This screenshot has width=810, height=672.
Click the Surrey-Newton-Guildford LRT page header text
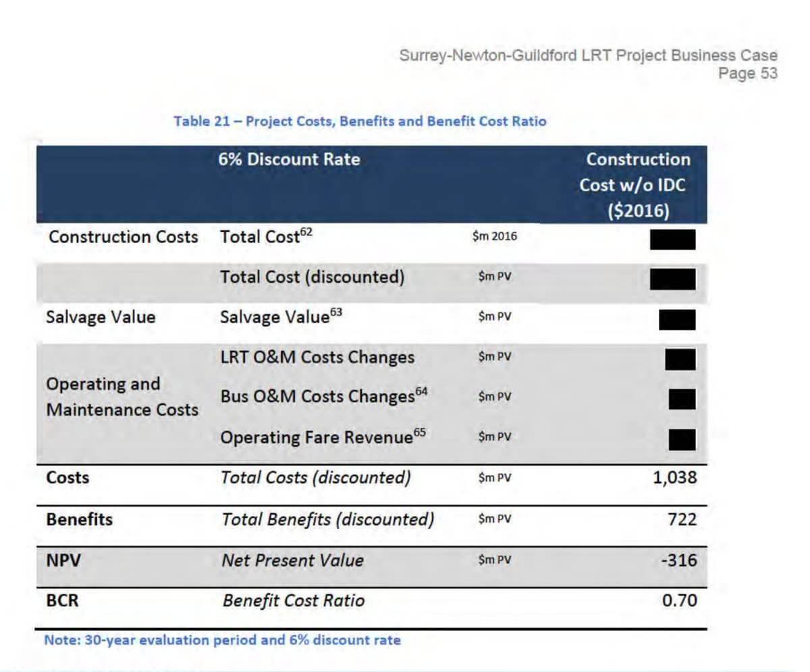point(588,55)
